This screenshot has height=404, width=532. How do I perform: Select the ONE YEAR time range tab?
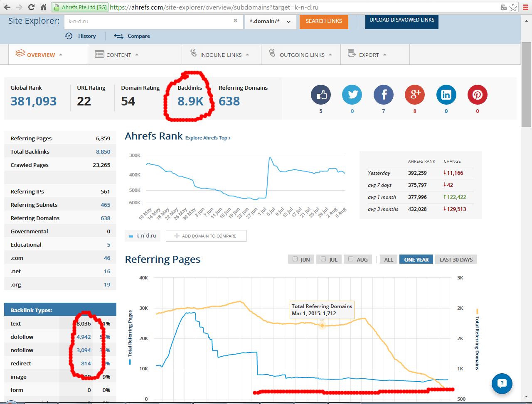(x=416, y=260)
